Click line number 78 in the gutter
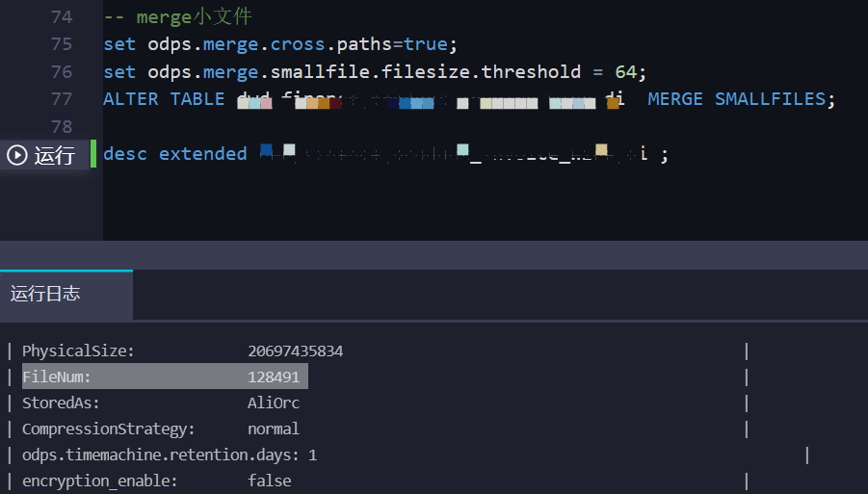 tap(62, 127)
